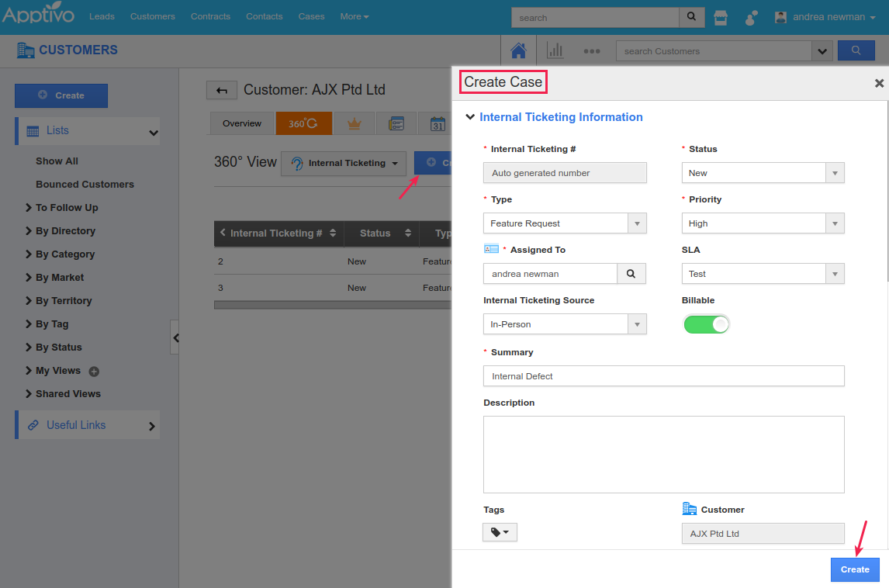Open the Internal Ticketing 360 view dropdown
Screen dimensions: 889x588
click(x=344, y=164)
